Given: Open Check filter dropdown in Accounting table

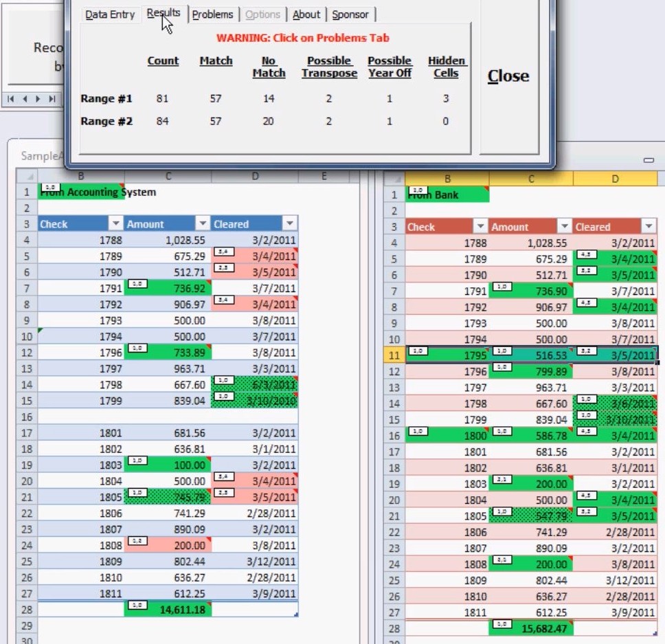Looking at the screenshot, I should [x=115, y=223].
